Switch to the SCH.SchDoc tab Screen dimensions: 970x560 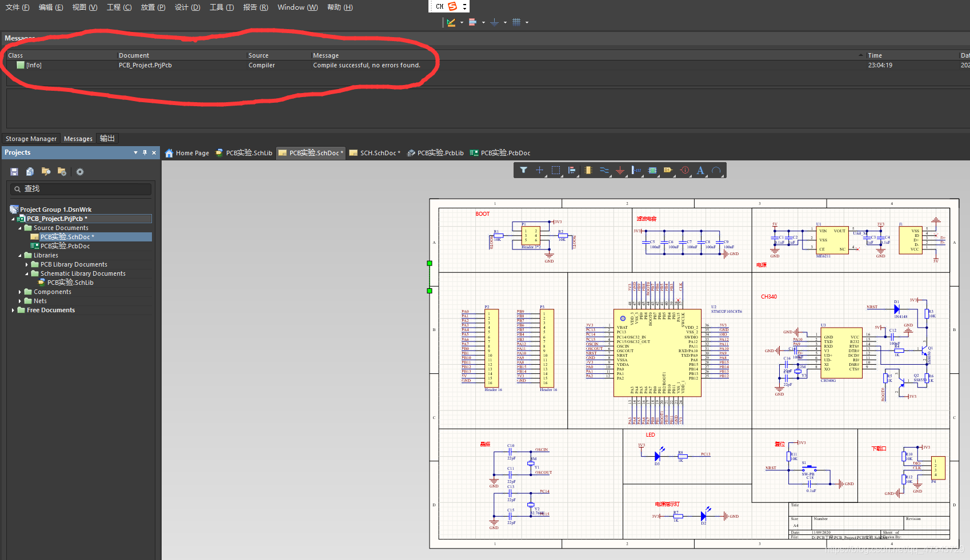375,153
